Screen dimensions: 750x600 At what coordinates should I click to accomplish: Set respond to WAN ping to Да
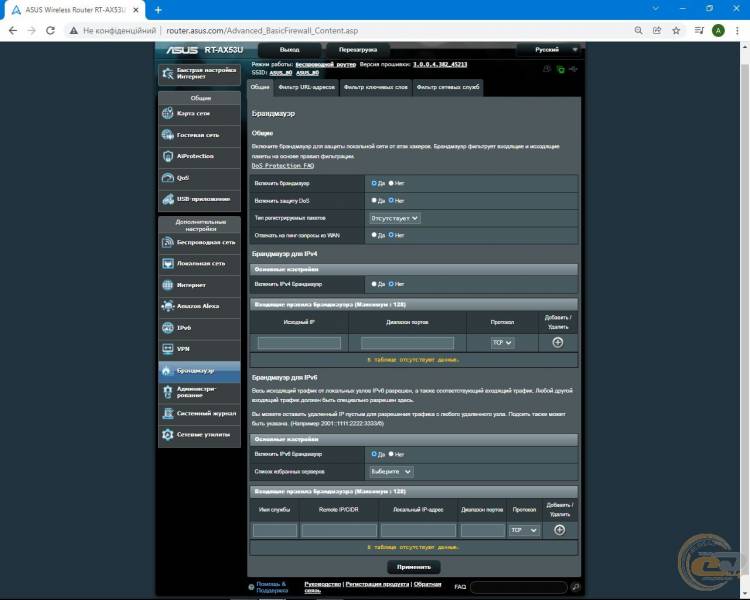(374, 235)
